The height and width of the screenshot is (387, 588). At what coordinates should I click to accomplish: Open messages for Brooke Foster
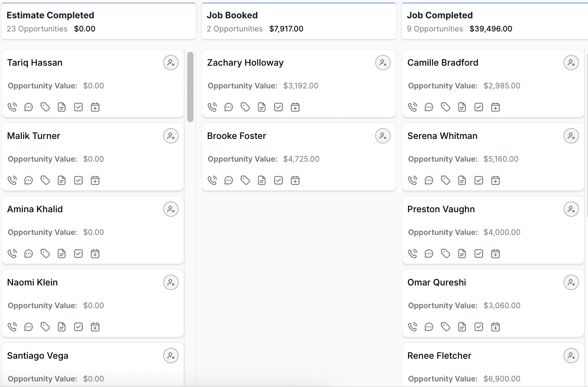tap(229, 180)
